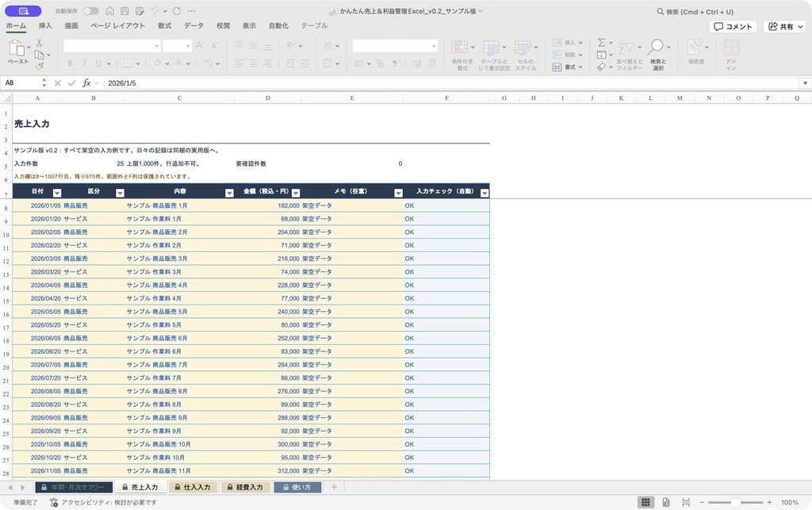Switch to the 数式 tab

pyautogui.click(x=165, y=25)
